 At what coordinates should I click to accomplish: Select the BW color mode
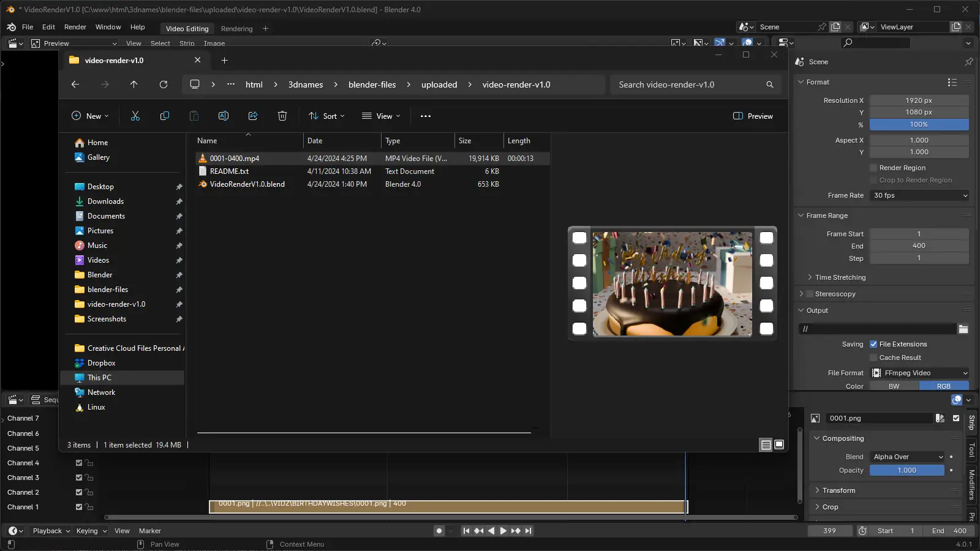894,386
